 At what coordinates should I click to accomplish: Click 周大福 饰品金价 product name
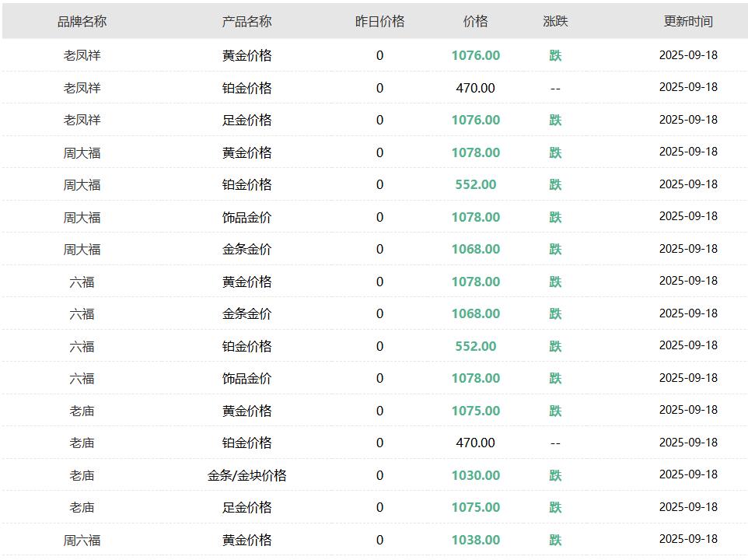tap(246, 217)
